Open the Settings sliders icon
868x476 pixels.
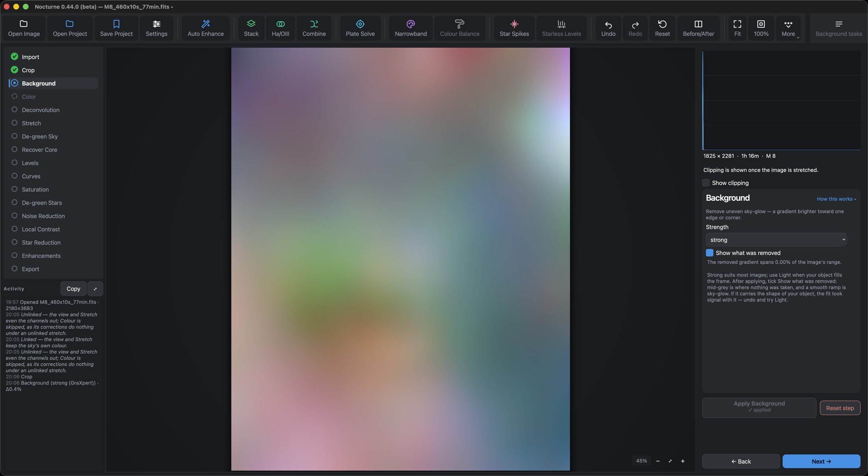tap(157, 28)
